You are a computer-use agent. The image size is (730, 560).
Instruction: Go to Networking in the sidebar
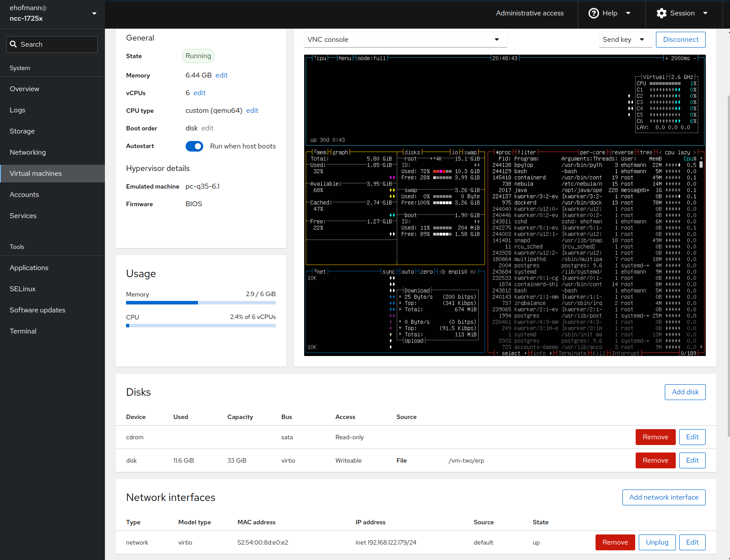click(x=28, y=152)
